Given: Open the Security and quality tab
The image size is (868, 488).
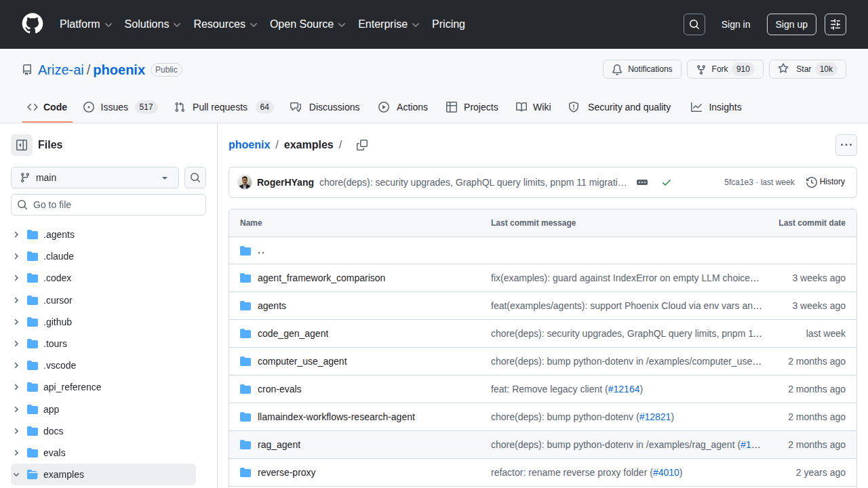Looking at the screenshot, I should (620, 107).
